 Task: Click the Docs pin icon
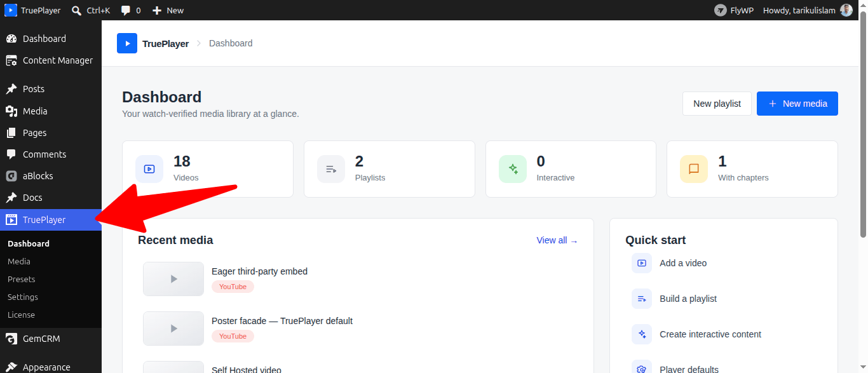point(11,198)
